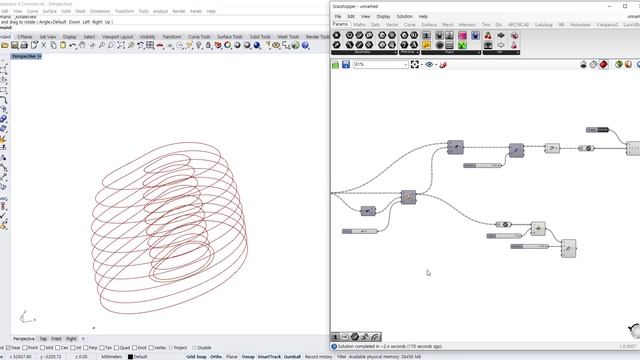The width and height of the screenshot is (640, 360).
Task: Toggle Gumball in Rhino status bar
Action: [292, 357]
